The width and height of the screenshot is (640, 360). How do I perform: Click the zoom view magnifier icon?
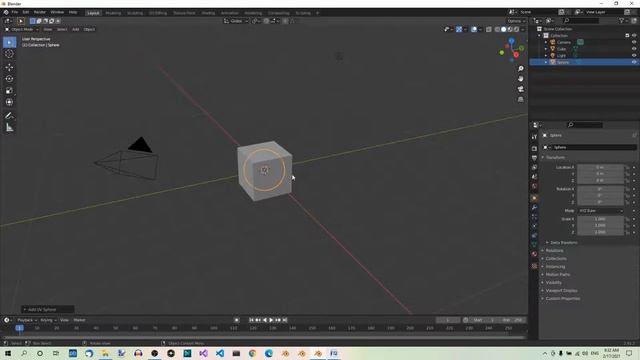click(x=520, y=69)
